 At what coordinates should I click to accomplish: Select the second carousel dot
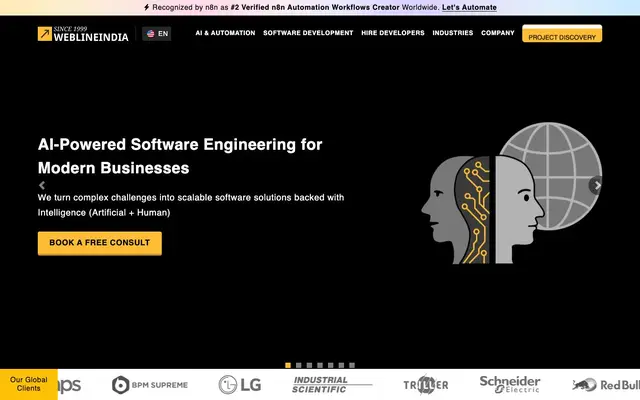tap(298, 365)
